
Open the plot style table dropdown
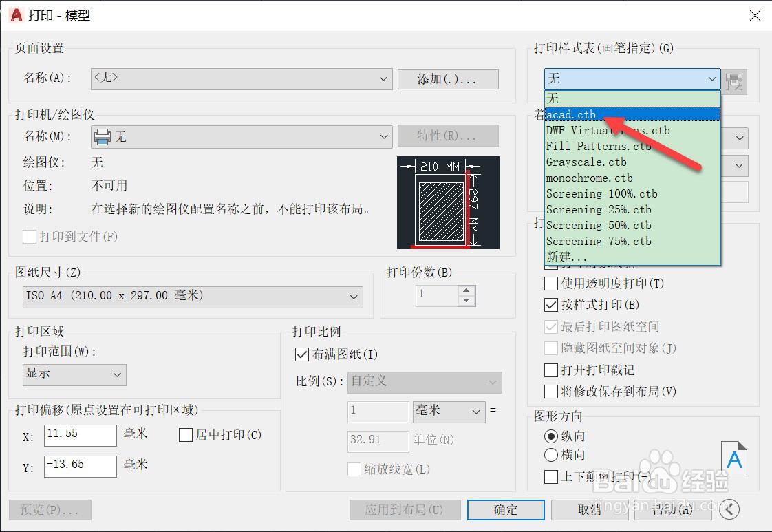tap(632, 79)
